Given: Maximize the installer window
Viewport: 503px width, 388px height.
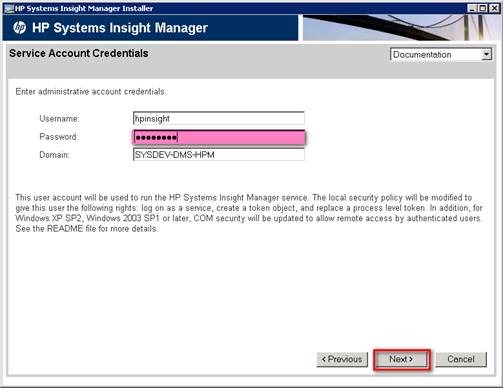Looking at the screenshot, I should pos(483,8).
